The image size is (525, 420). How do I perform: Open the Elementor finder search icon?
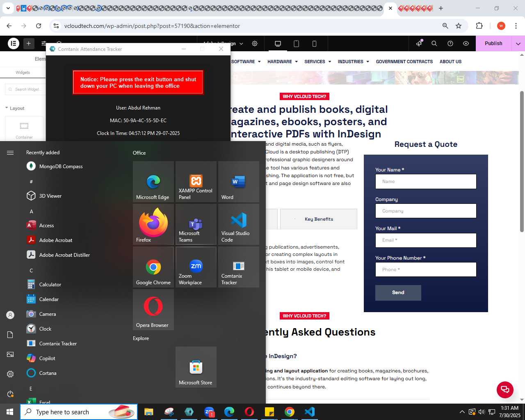(434, 43)
